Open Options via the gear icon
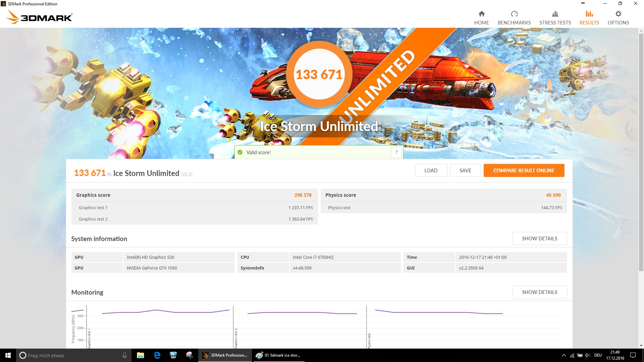 point(618,14)
